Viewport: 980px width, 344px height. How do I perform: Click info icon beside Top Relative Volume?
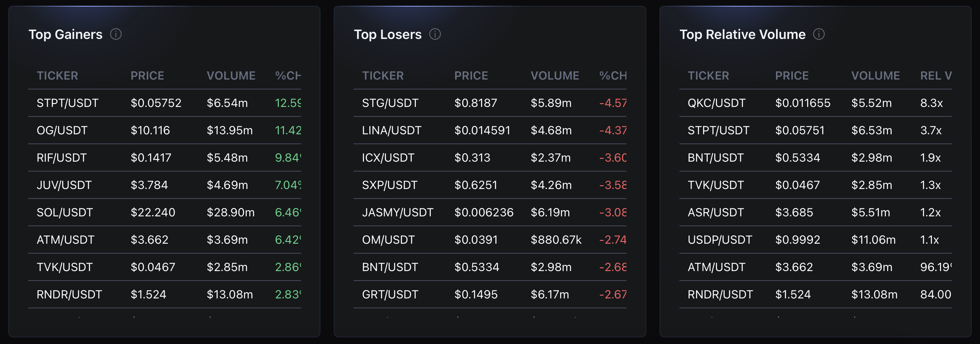[x=819, y=34]
